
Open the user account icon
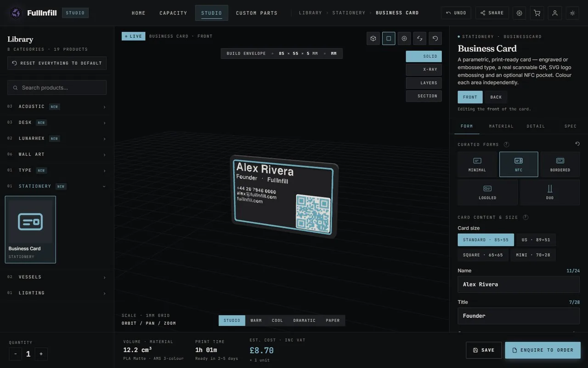coord(554,13)
